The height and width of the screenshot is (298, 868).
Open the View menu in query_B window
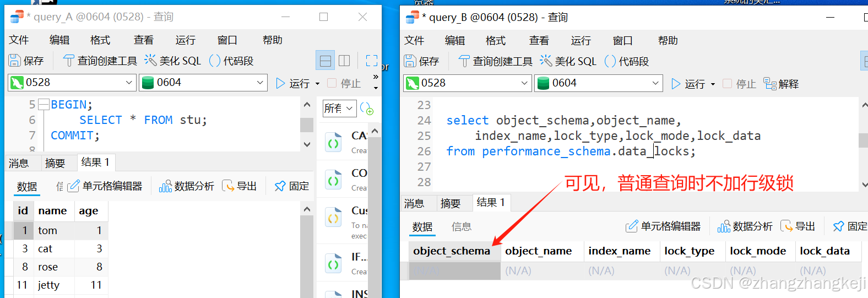[x=539, y=40]
